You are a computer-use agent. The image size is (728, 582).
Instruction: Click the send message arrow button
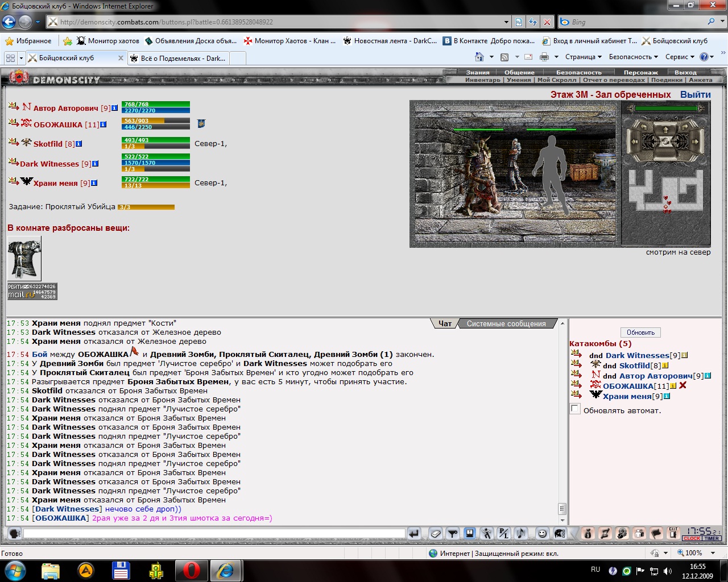point(414,533)
